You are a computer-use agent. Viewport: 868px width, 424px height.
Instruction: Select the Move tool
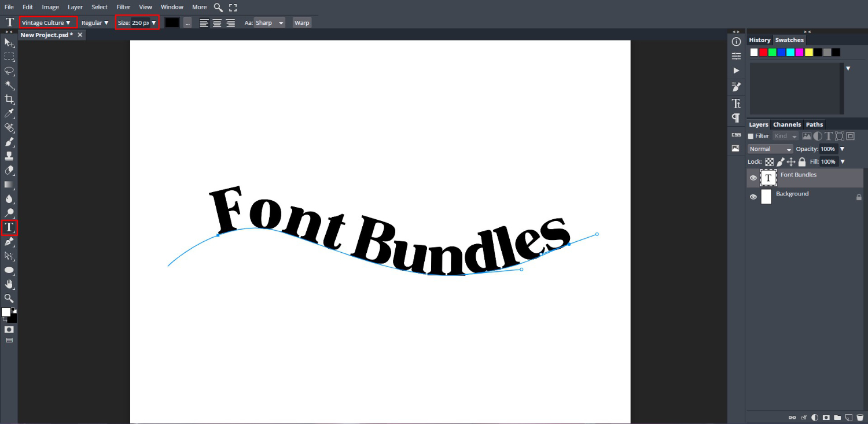(9, 42)
